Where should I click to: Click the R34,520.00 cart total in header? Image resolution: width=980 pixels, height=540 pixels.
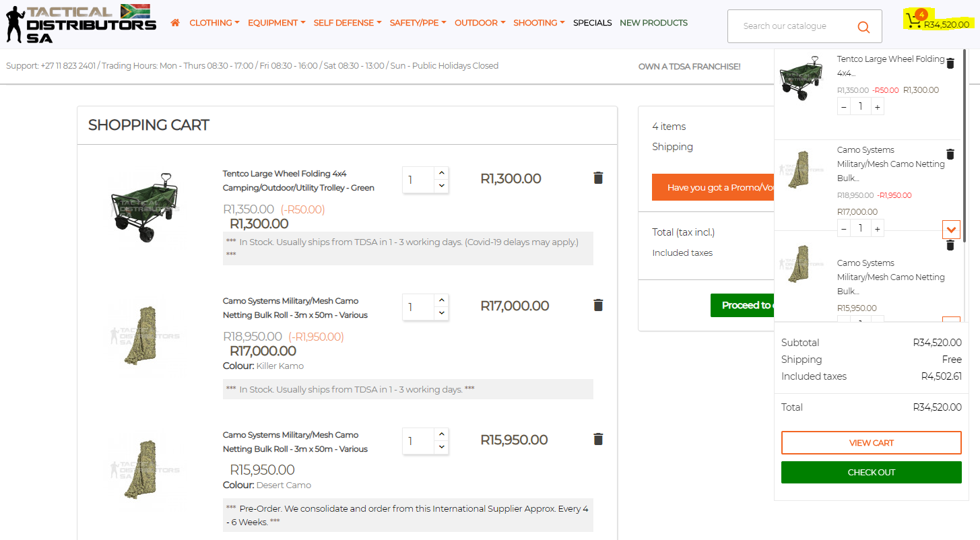click(x=946, y=25)
